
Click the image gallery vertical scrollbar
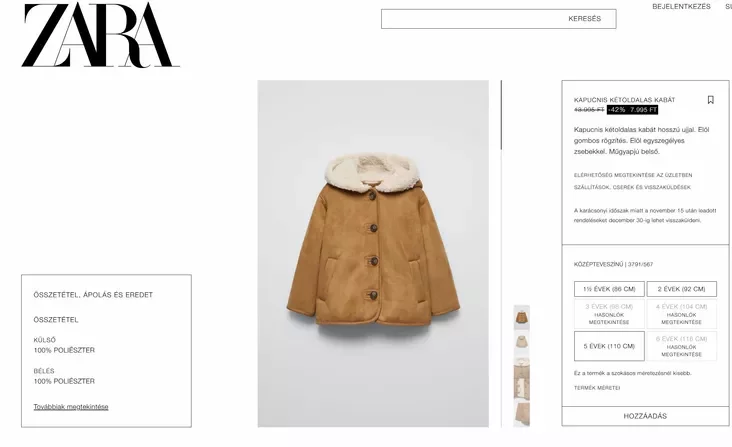501,115
